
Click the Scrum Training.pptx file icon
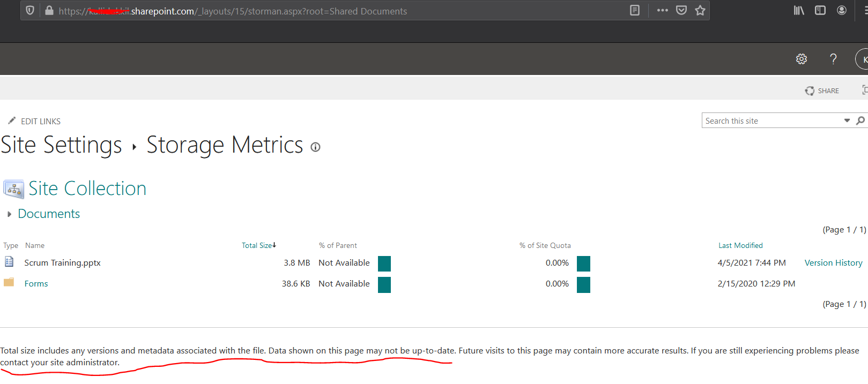point(9,262)
